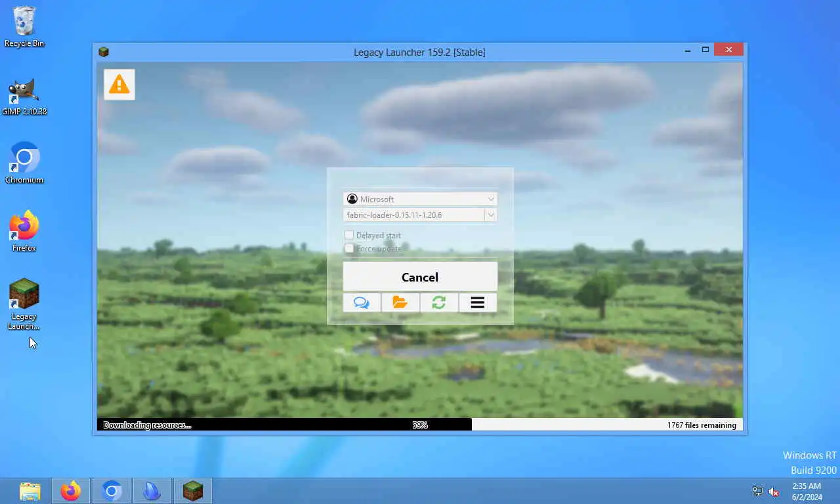Image resolution: width=840 pixels, height=504 pixels.
Task: Open the fabric-loader version dropdown
Action: click(420, 215)
